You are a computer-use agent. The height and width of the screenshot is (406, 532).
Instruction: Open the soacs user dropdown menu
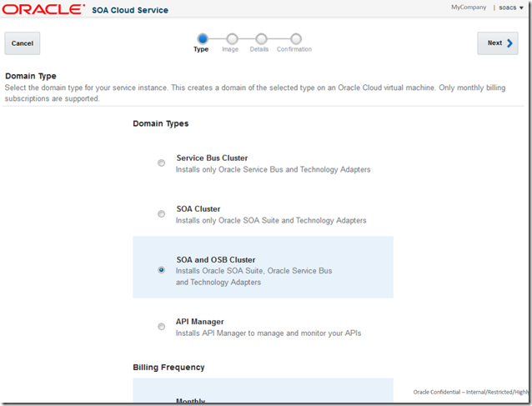click(511, 8)
